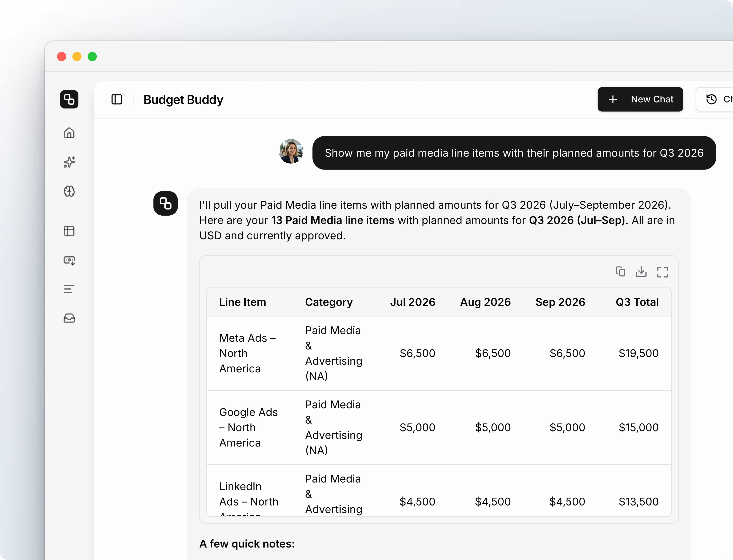Download the table with the download icon
The width and height of the screenshot is (733, 560).
pyautogui.click(x=641, y=272)
